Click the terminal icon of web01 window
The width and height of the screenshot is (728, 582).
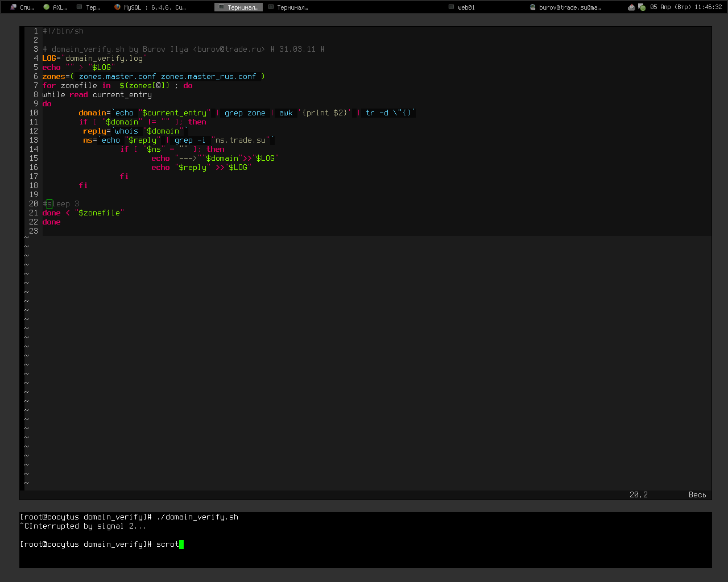(452, 7)
